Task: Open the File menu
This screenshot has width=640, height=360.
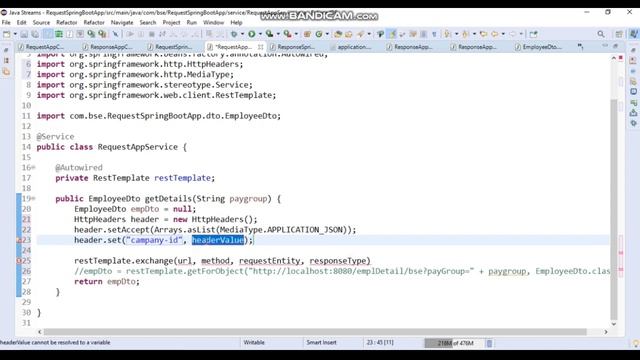Action: click(6, 22)
